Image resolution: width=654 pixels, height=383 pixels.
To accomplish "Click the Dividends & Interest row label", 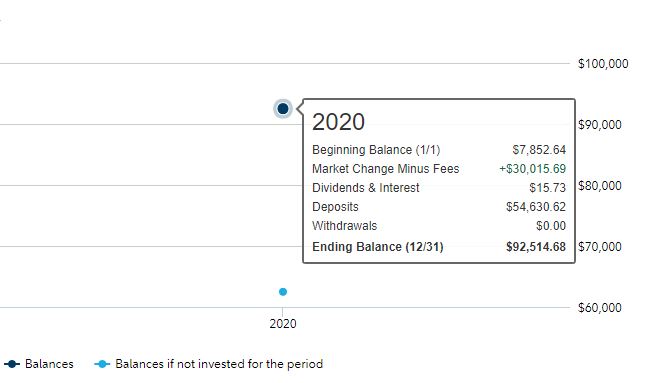I will pyautogui.click(x=365, y=188).
